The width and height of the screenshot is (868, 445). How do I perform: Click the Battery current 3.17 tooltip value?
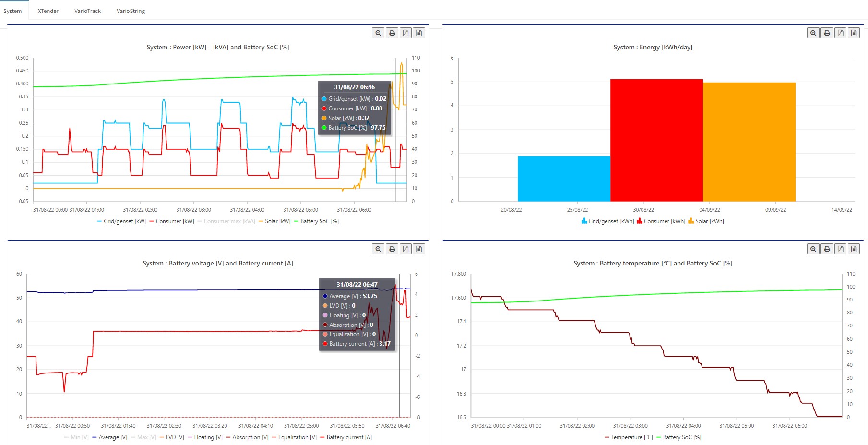(x=385, y=344)
